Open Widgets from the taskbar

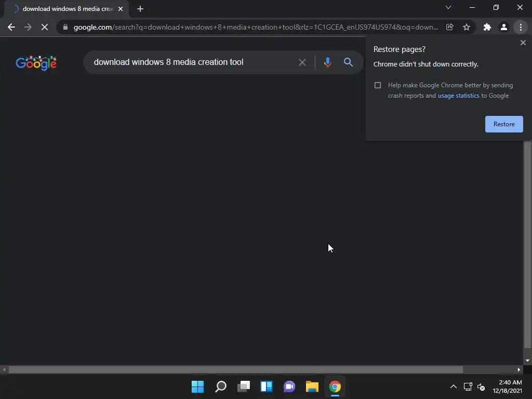(x=267, y=387)
